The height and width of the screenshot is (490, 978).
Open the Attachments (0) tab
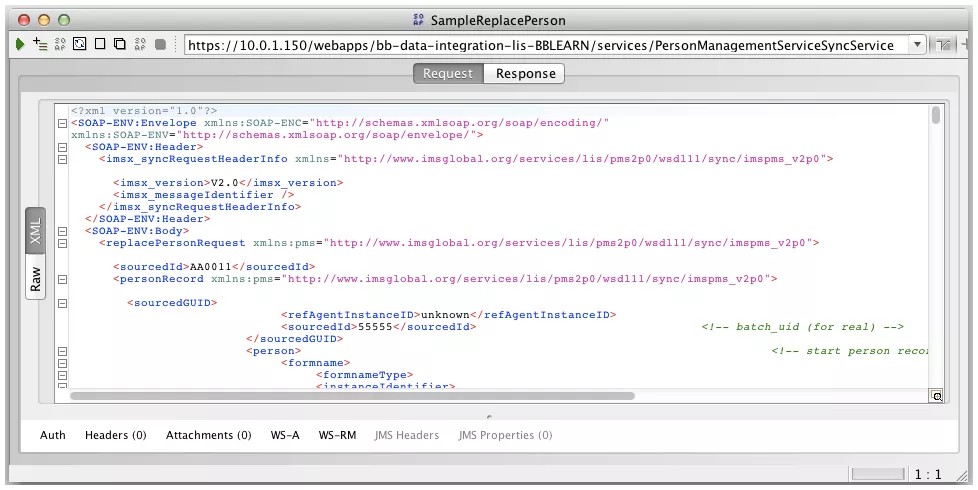tap(208, 435)
